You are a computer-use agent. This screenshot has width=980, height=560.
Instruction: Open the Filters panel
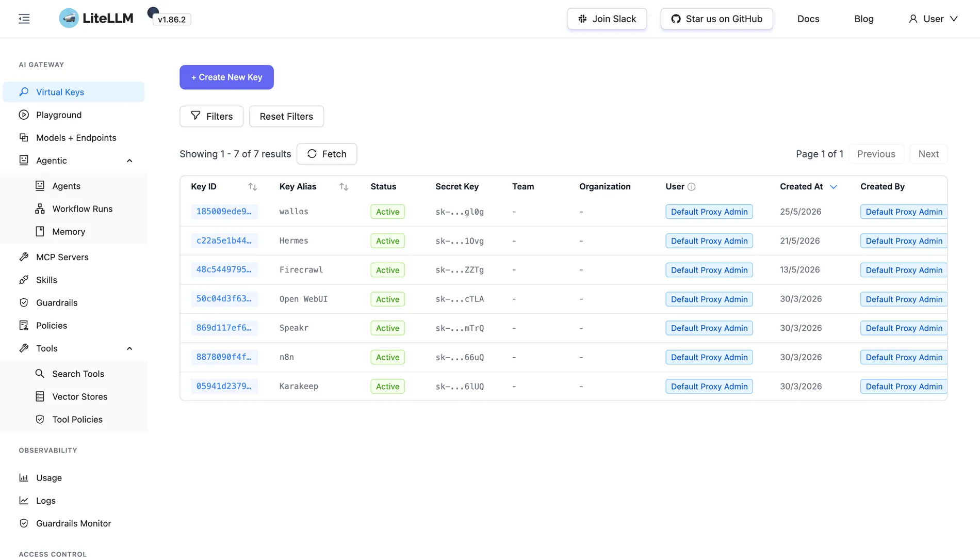[211, 116]
